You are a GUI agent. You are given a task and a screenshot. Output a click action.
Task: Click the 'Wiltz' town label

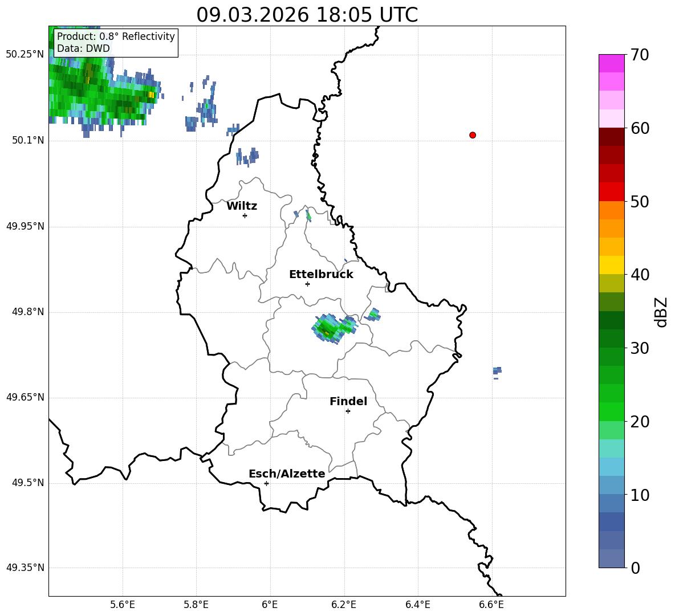[242, 206]
